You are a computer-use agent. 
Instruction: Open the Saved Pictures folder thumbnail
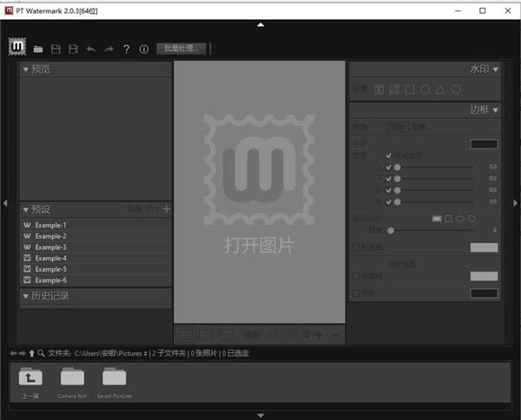click(115, 383)
